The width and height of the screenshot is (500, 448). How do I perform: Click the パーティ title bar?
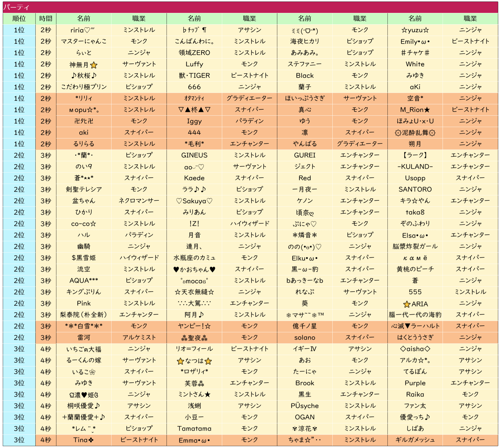click(250, 7)
